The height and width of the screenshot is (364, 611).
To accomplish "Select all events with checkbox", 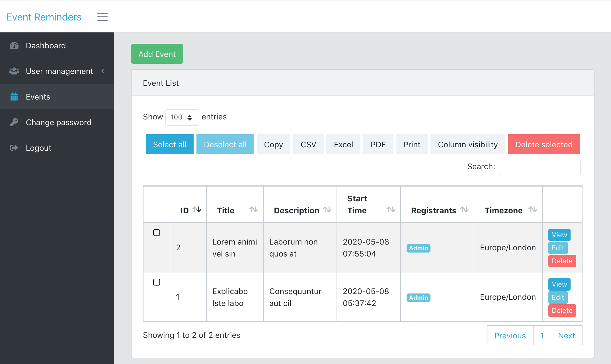I will [169, 144].
